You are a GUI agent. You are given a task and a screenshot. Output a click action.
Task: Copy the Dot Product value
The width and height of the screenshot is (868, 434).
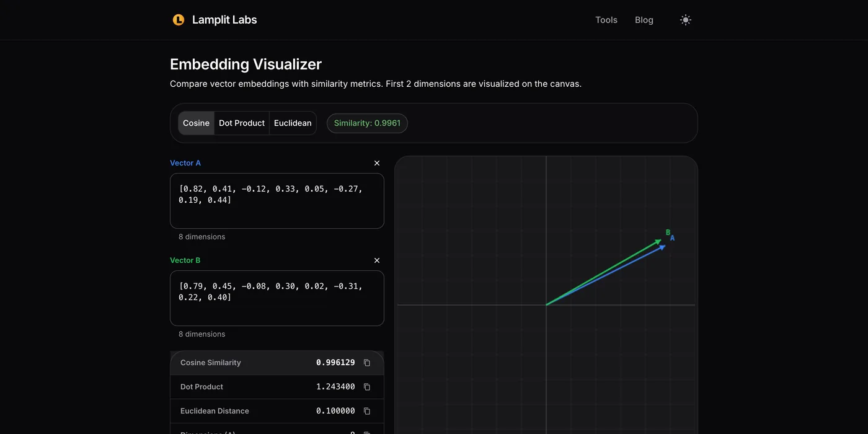click(x=367, y=387)
